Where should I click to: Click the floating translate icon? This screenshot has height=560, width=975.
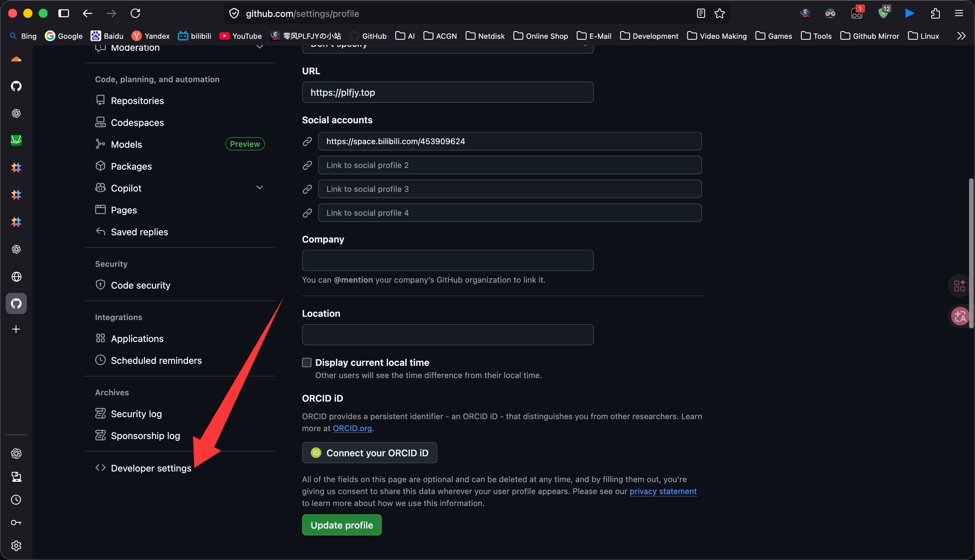pyautogui.click(x=960, y=316)
